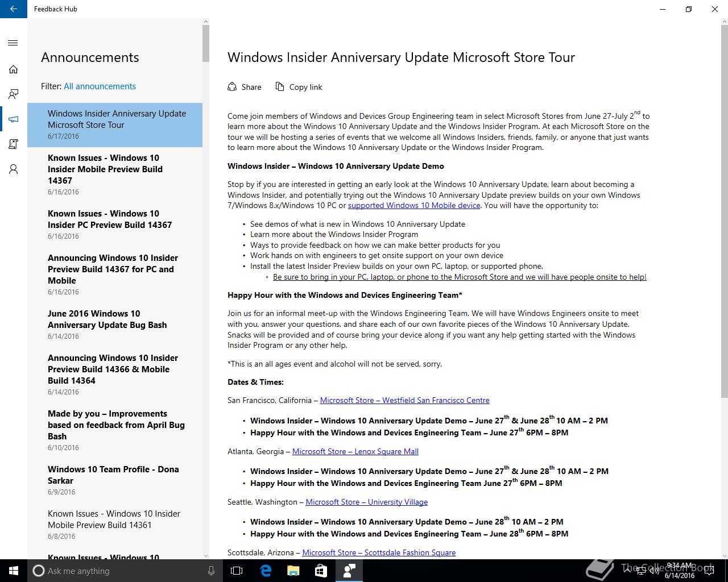
Task: Open the Windows Start menu
Action: [x=14, y=571]
